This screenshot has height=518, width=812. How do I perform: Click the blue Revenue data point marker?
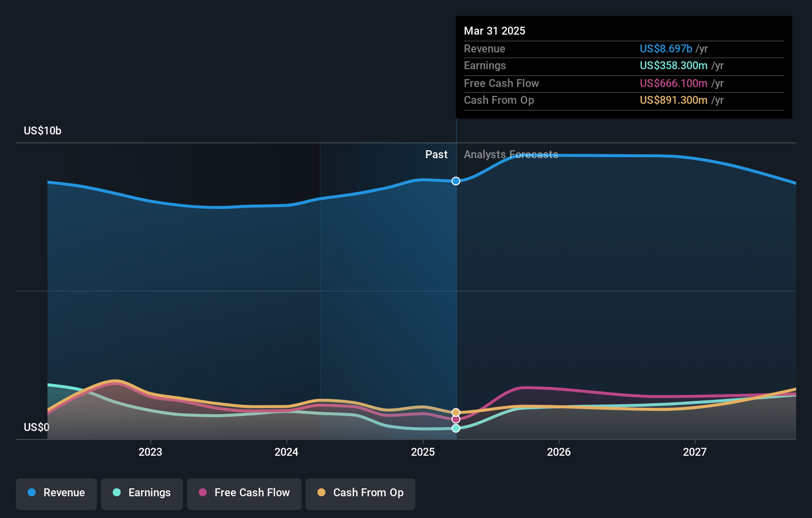[x=456, y=181]
